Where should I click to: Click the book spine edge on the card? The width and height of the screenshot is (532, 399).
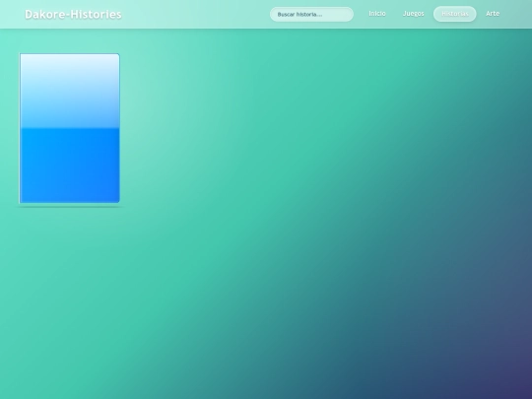click(20, 128)
